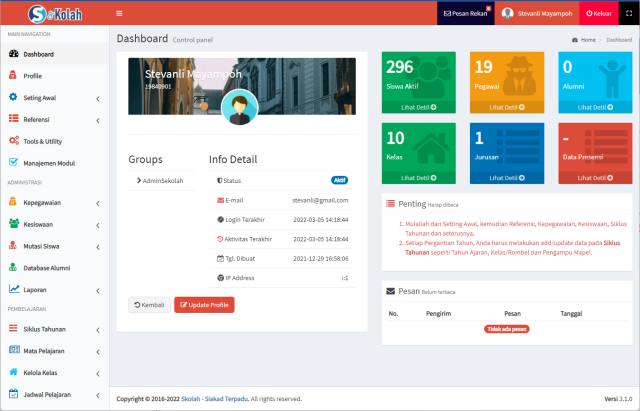
Task: View details of Siswa Aktif tile
Action: point(419,107)
